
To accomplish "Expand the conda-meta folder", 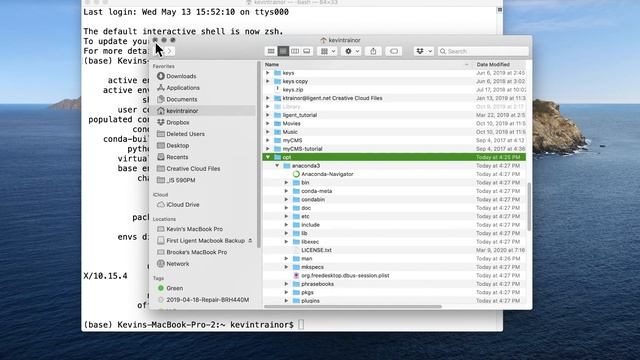I will coord(286,191).
